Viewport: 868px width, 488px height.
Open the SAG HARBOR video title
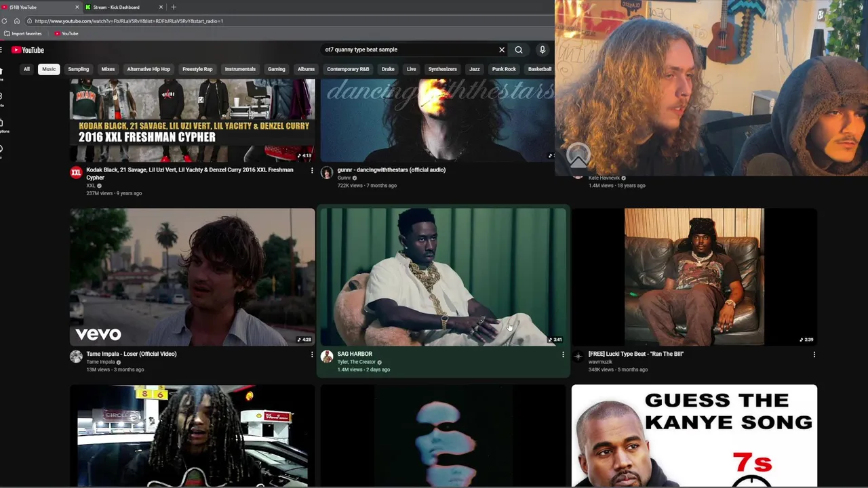(x=355, y=354)
